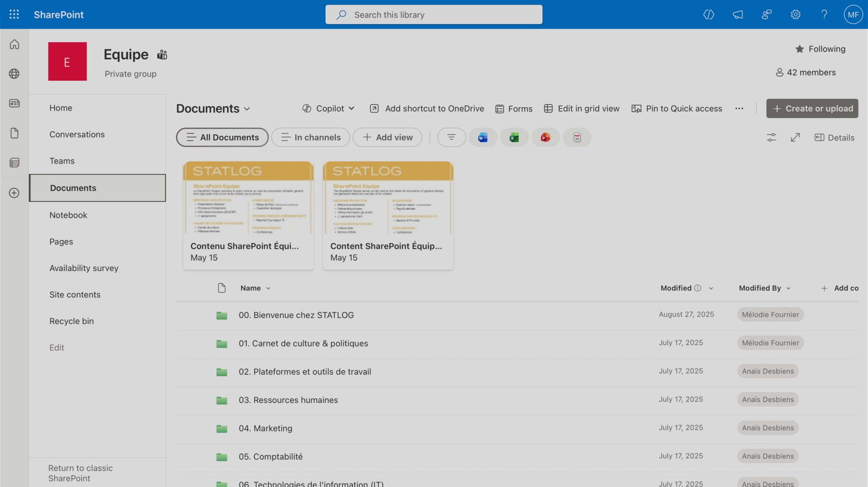Click Add shortcut to OneDrive
The width and height of the screenshot is (868, 487).
(427, 108)
